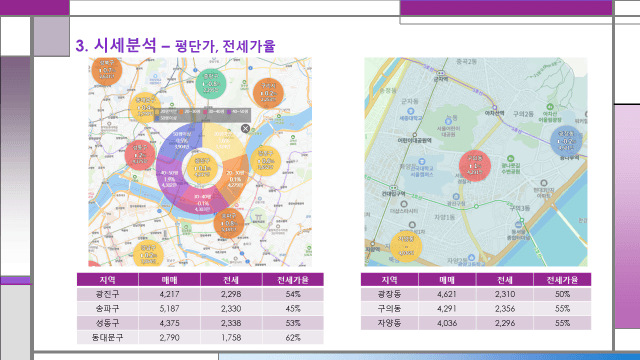Click the 광진구 bubble at the donut center
Screen dimensions: 640x360
202,168
